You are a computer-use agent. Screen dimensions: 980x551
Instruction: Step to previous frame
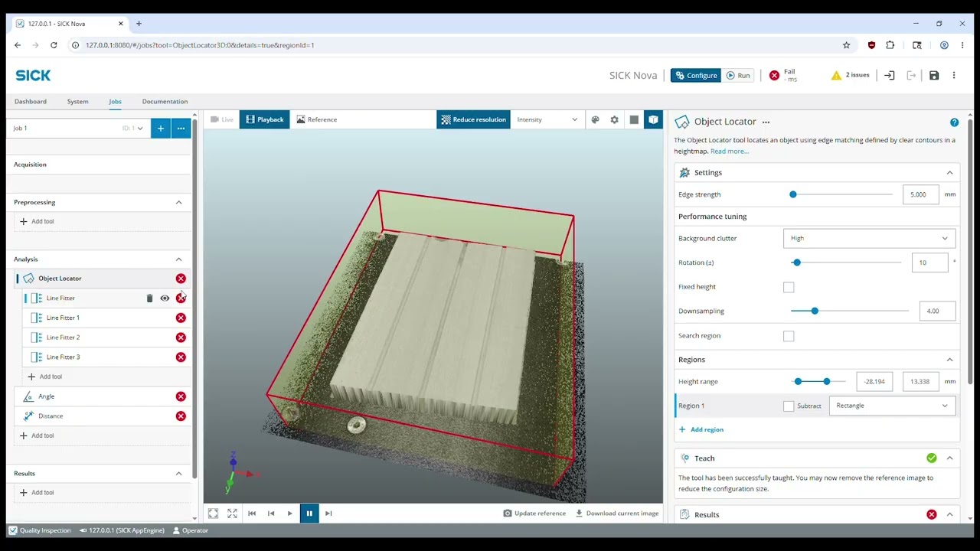(x=271, y=514)
